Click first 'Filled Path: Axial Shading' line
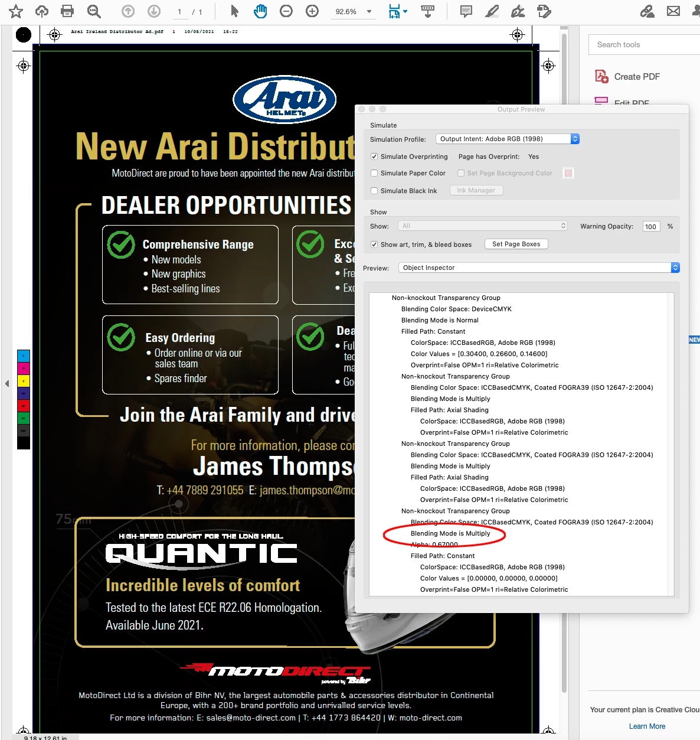 pyautogui.click(x=450, y=410)
